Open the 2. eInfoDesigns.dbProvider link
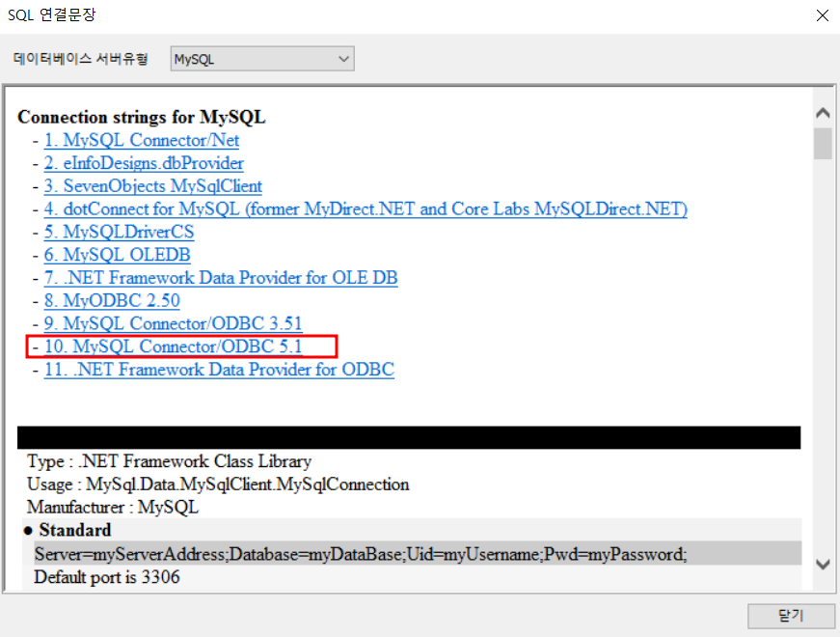Viewport: 840px width, 637px height. coord(144,163)
